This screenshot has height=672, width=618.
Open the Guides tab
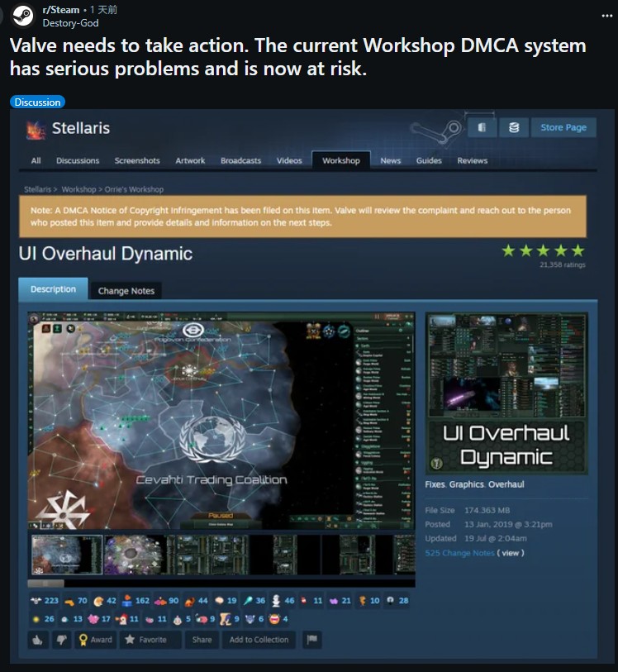[x=429, y=160]
